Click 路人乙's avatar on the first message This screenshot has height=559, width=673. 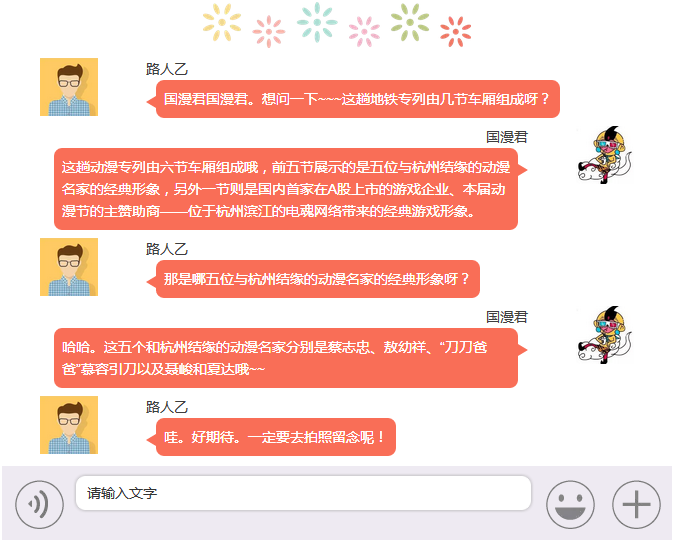[69, 87]
